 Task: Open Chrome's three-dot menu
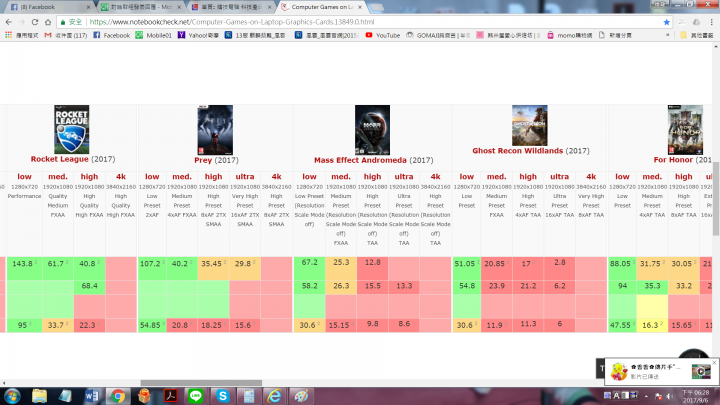tap(711, 22)
